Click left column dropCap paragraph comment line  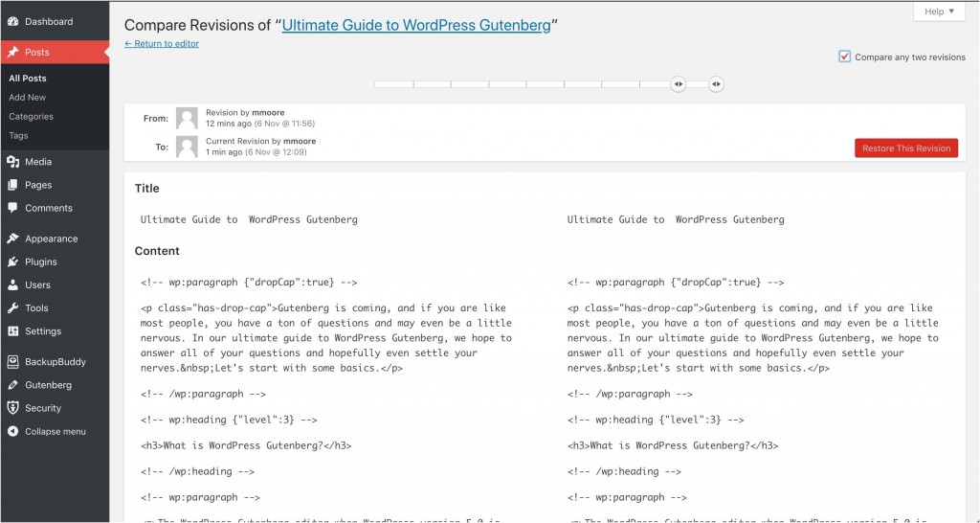pyautogui.click(x=249, y=283)
